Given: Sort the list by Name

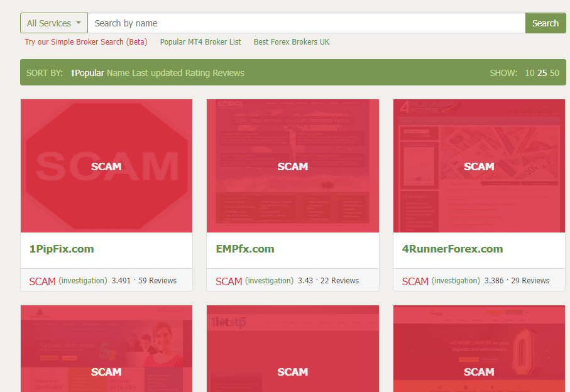Looking at the screenshot, I should (x=118, y=73).
